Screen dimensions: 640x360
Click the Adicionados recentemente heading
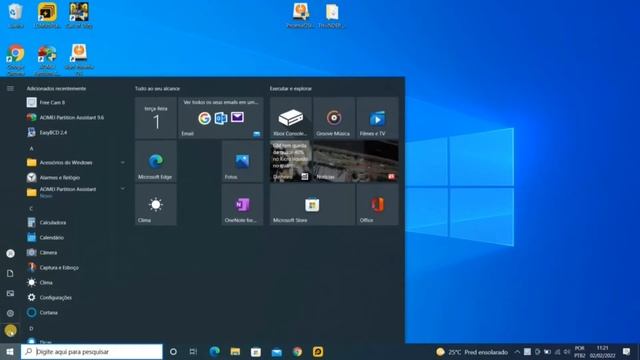pyautogui.click(x=56, y=89)
